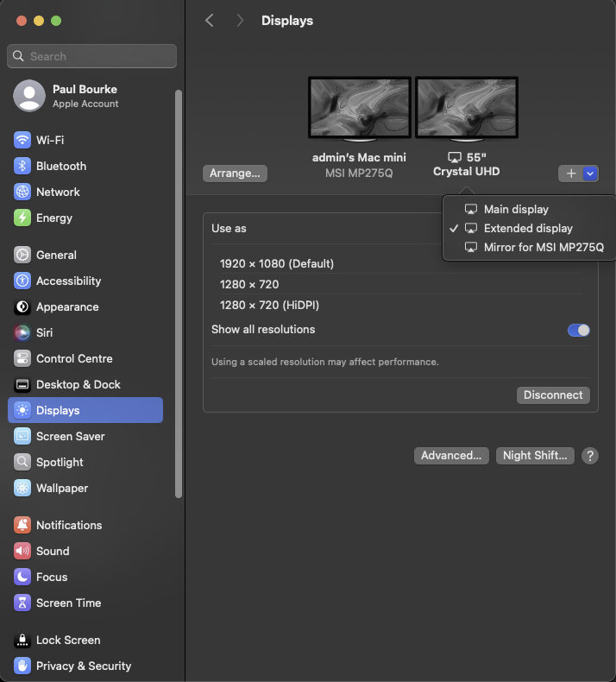The width and height of the screenshot is (616, 682).
Task: Click the Control Centre icon
Action: [22, 358]
